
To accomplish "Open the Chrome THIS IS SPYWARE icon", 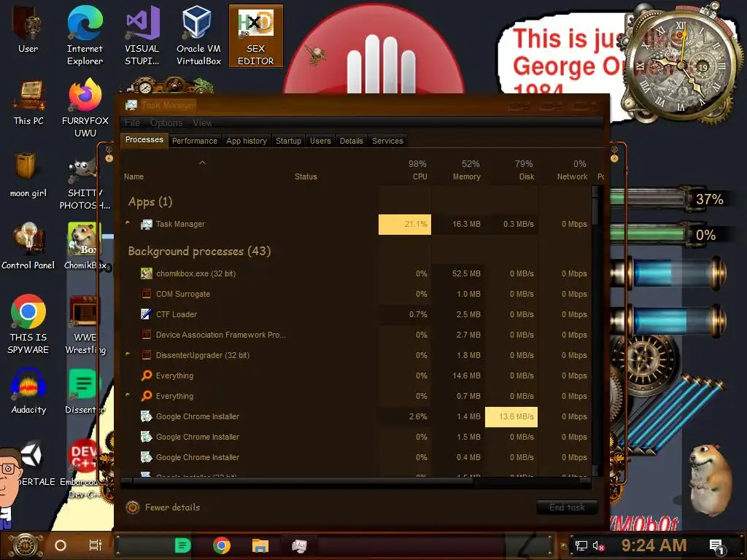I will pos(28,324).
